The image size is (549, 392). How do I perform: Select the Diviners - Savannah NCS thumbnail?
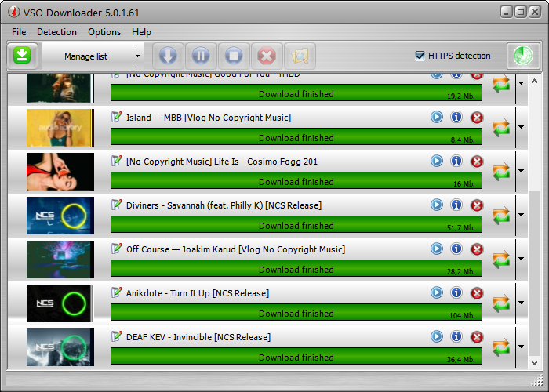[x=60, y=216]
